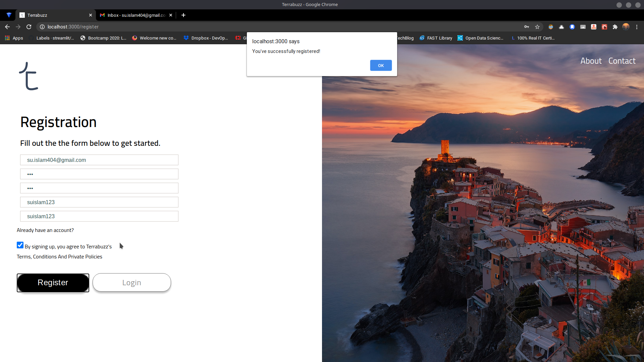Click the blue bookmark extension icon

click(572, 27)
